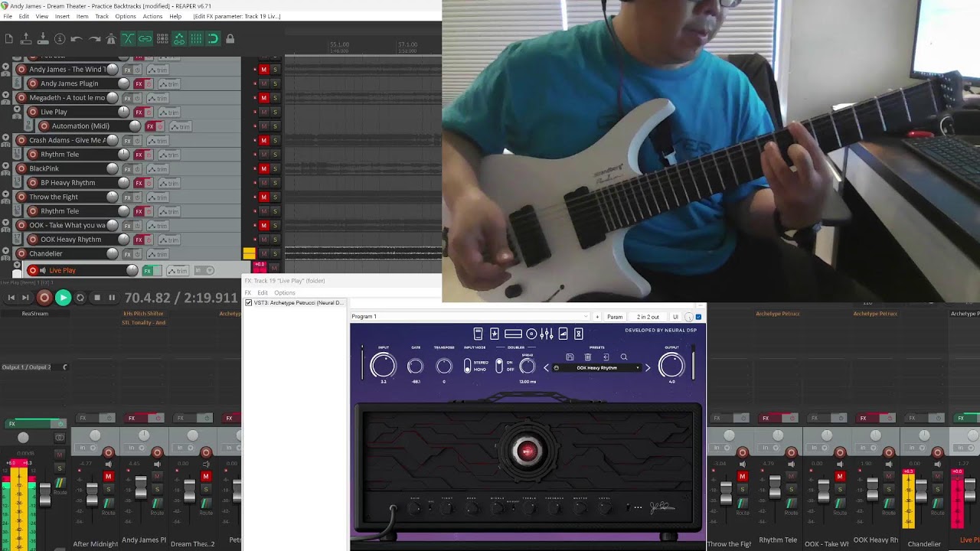Toggle auto-crossfade toolbar icon
This screenshot has height=551, width=980.
(x=128, y=38)
